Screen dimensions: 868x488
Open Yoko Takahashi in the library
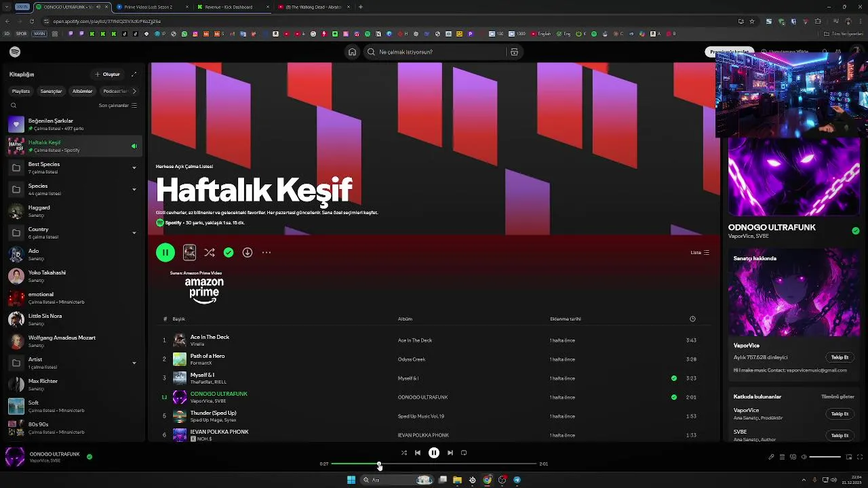(73, 276)
